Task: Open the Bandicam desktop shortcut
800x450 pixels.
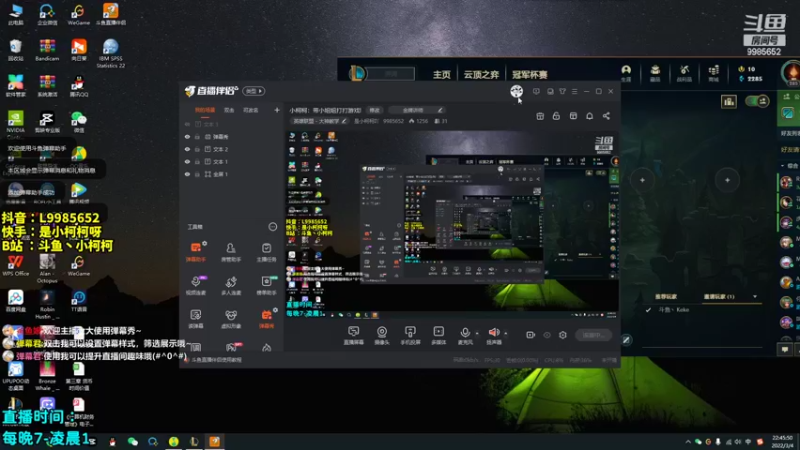Action: (47, 50)
